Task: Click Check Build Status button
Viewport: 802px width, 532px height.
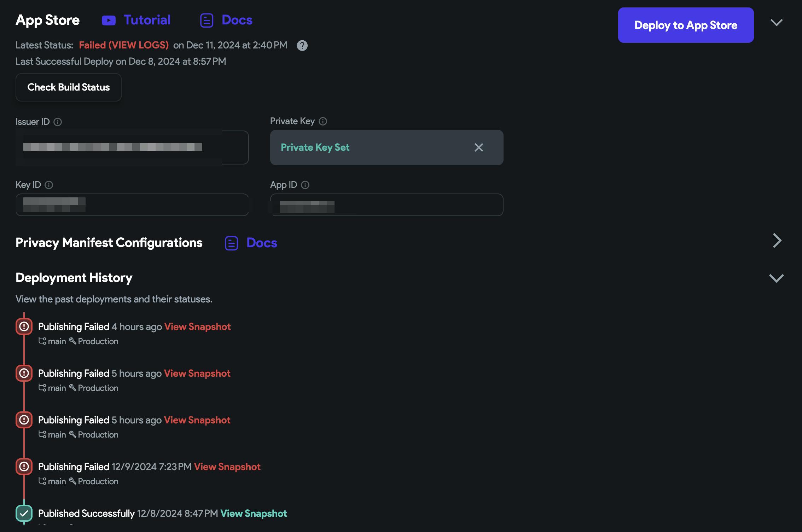Action: [69, 87]
